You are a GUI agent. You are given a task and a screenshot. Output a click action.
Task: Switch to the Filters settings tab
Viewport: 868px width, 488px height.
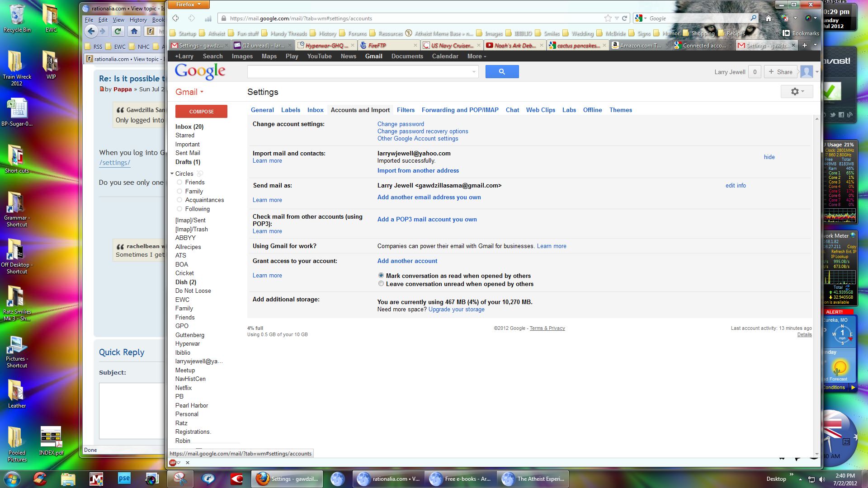[406, 110]
